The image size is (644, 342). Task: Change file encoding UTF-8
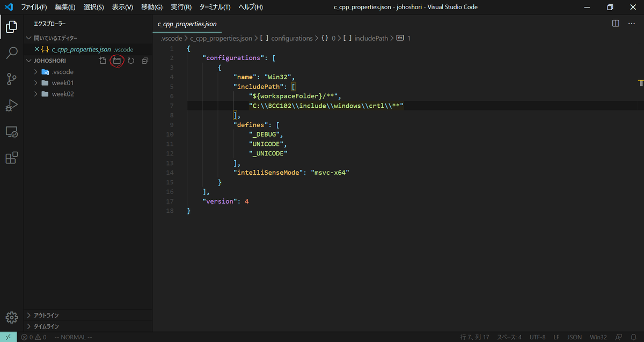click(537, 337)
